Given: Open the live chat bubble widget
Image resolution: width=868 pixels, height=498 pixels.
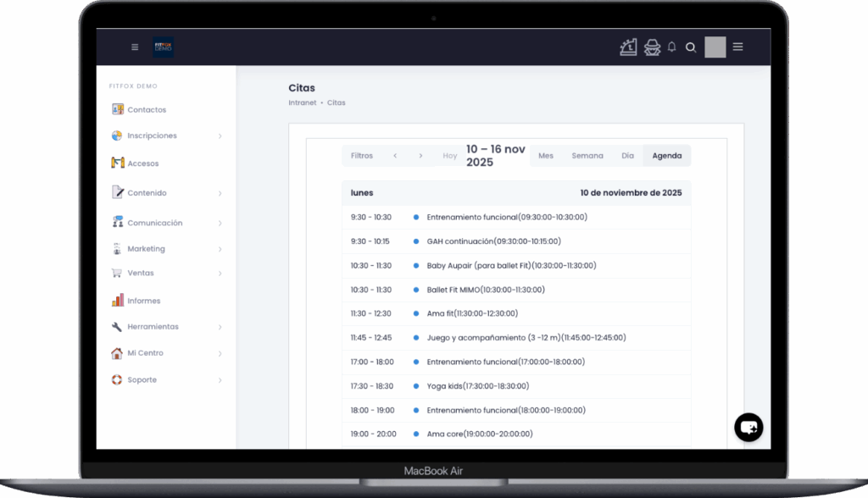Looking at the screenshot, I should [748, 428].
